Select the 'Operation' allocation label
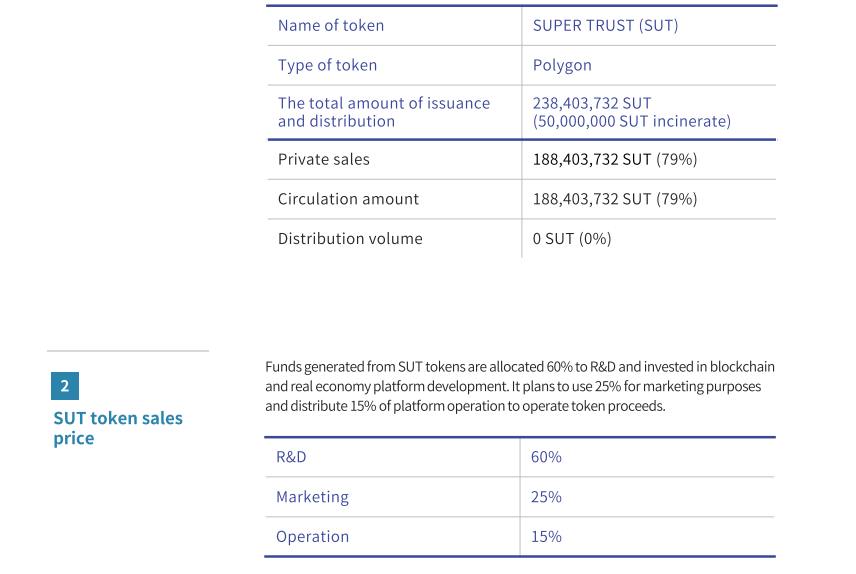The height and width of the screenshot is (574, 856). [312, 536]
